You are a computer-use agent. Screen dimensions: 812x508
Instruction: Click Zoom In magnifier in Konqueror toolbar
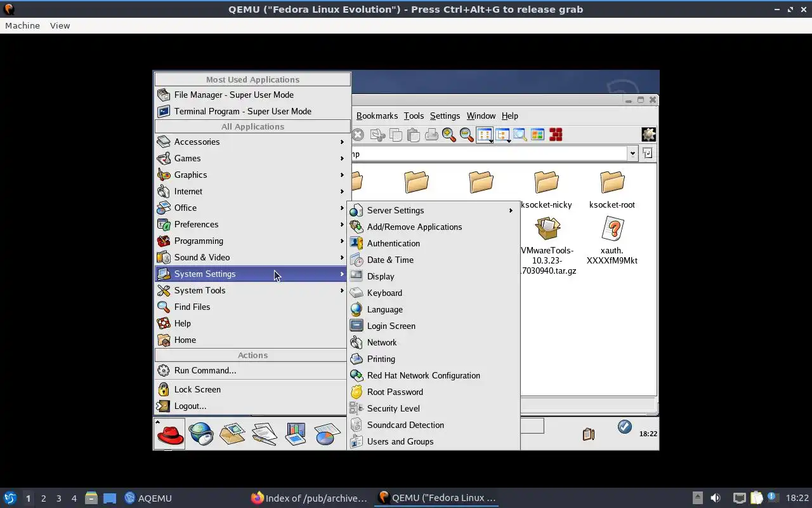449,135
